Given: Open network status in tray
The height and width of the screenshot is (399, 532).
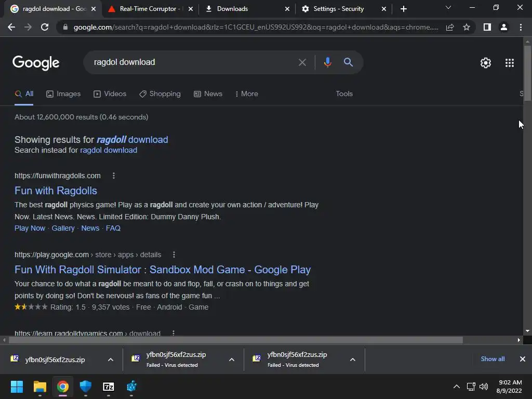Looking at the screenshot, I should click(x=471, y=387).
